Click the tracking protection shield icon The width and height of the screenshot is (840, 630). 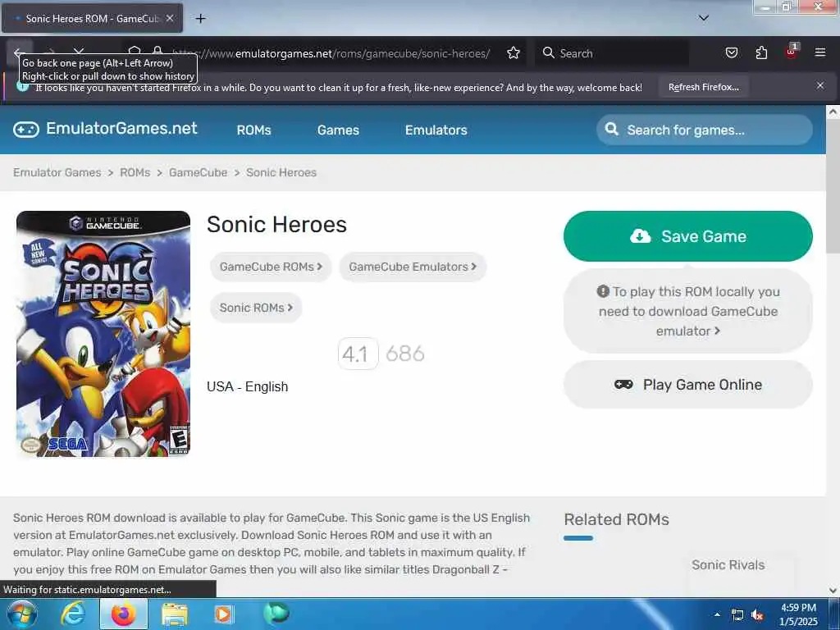(x=135, y=50)
